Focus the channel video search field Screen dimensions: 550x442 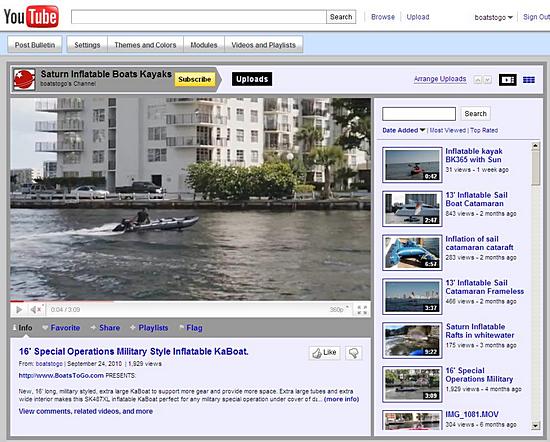(419, 114)
